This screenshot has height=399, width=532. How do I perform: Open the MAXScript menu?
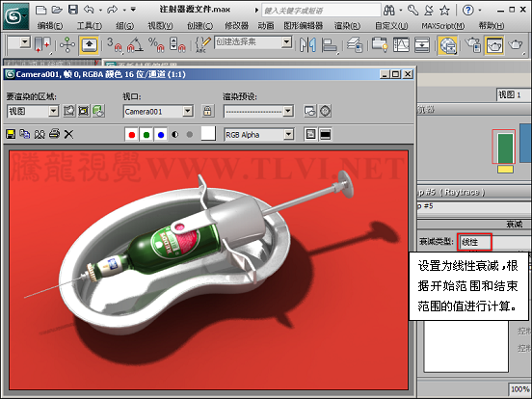click(442, 25)
